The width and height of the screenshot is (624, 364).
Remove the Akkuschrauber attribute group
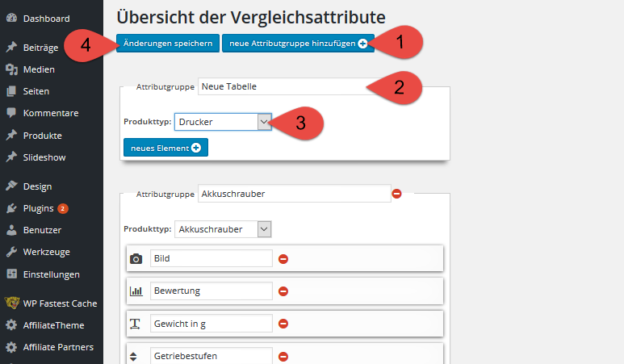(x=397, y=194)
